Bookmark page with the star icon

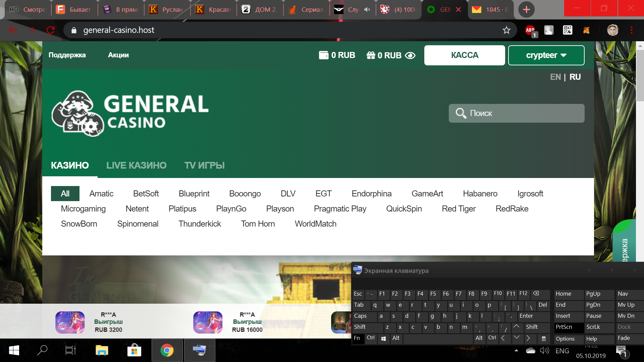coord(506,30)
